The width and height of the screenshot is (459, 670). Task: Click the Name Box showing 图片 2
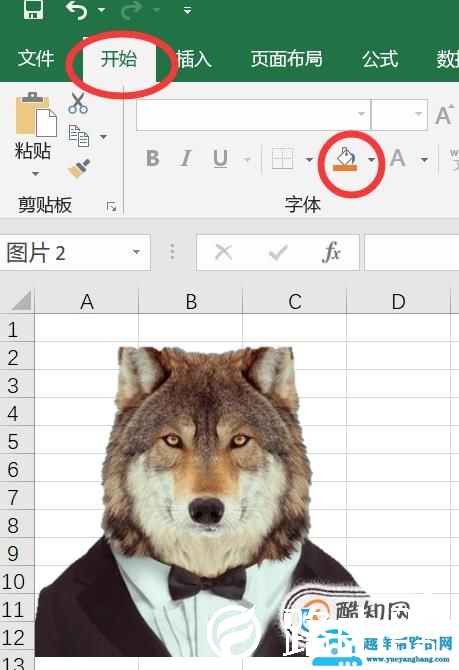point(75,253)
